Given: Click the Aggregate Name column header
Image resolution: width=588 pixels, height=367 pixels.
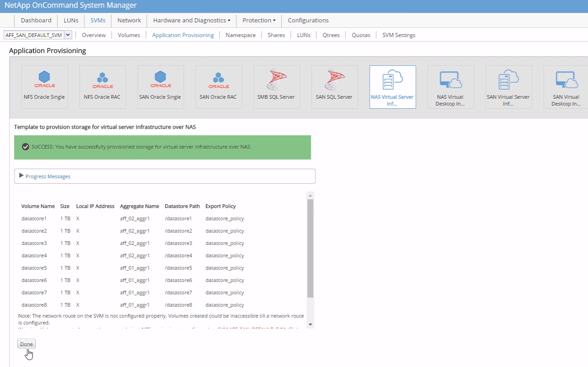Looking at the screenshot, I should click(140, 206).
